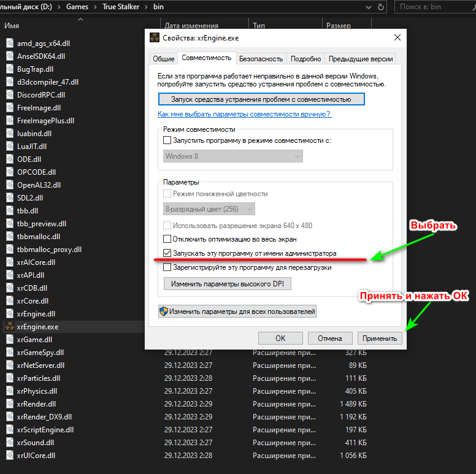This screenshot has height=474, width=476.
Task: Click the xrScriptEngine.dll file icon
Action: [x=10, y=430]
